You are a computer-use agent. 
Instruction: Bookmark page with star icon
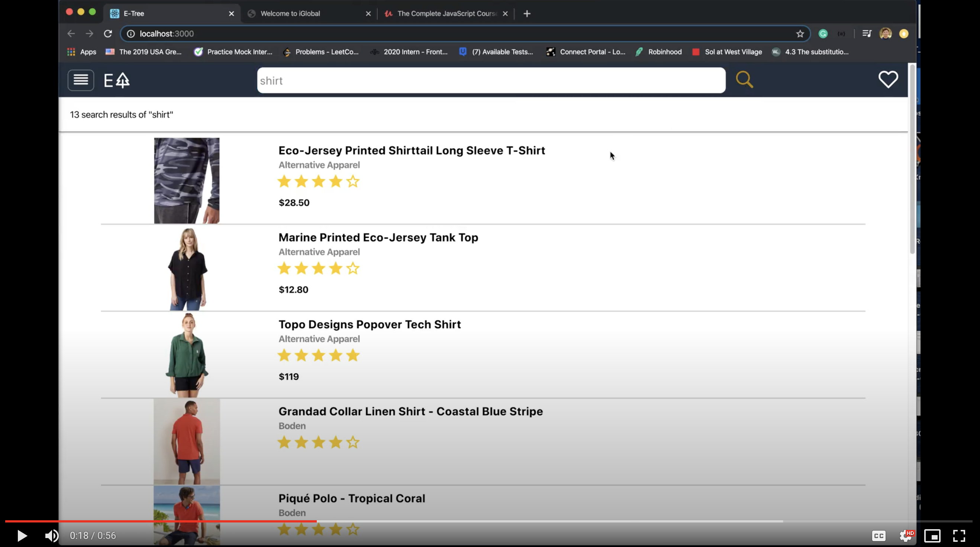pos(800,34)
